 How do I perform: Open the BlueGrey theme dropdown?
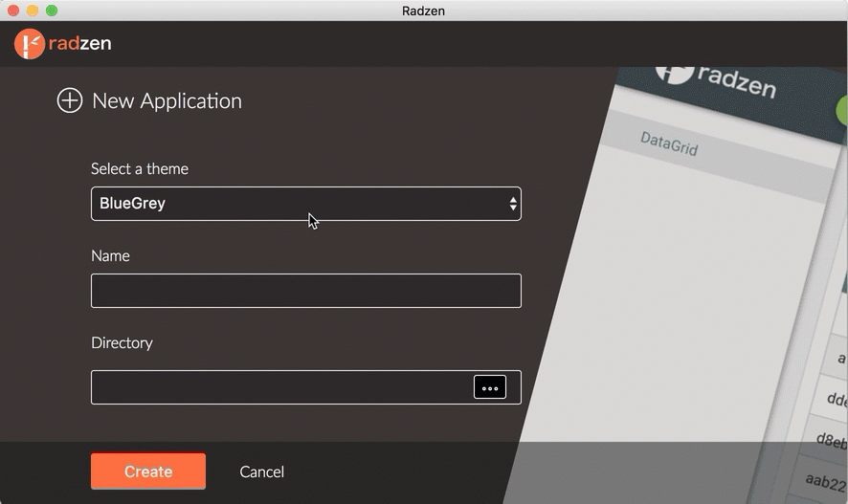click(306, 204)
